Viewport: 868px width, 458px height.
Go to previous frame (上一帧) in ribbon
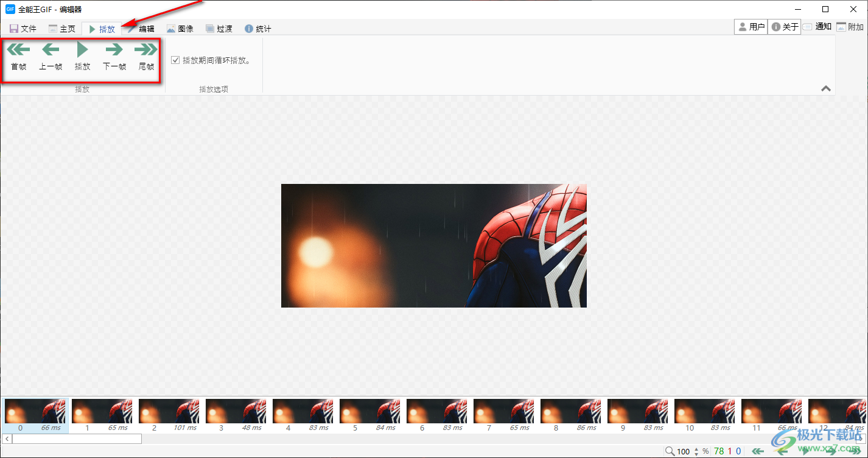point(51,57)
